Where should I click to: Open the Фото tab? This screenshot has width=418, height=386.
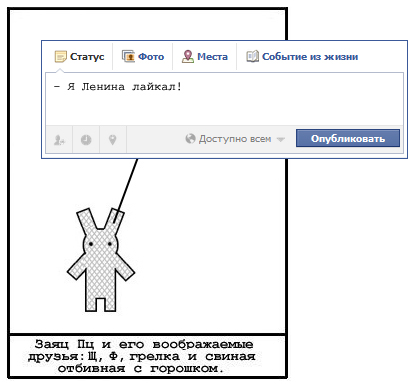pos(151,57)
